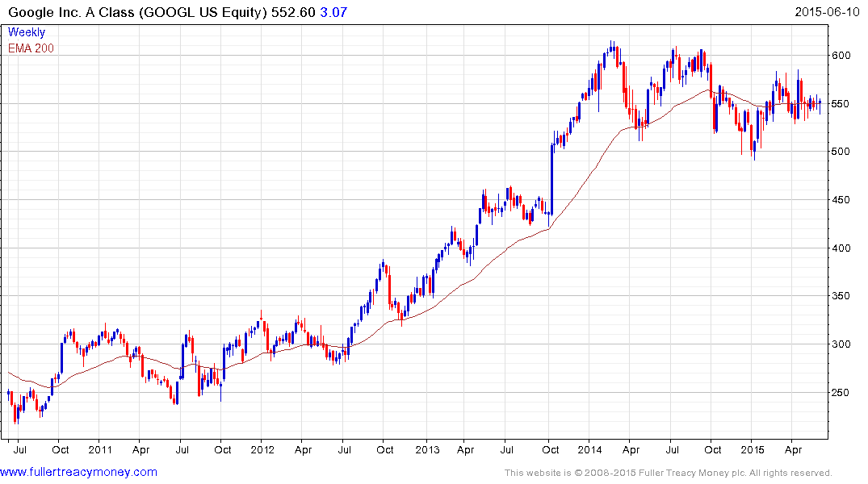Click the copyright notice text
The width and height of the screenshot is (868, 484).
point(669,473)
